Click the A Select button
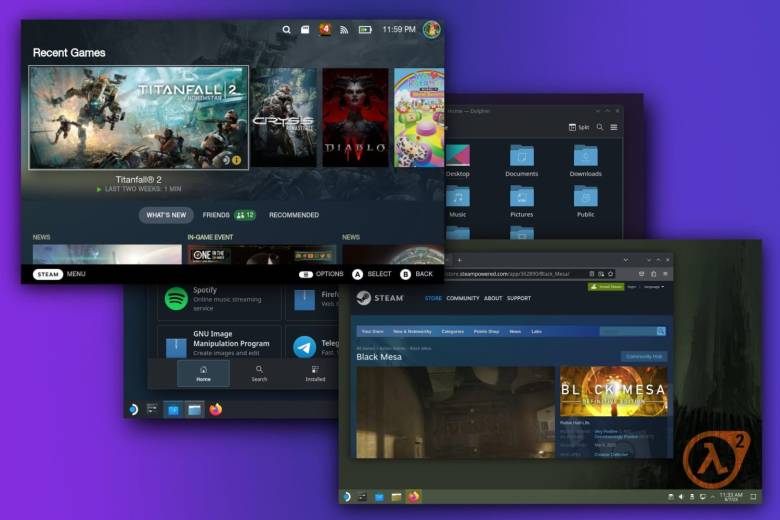780x520 pixels. 372,274
